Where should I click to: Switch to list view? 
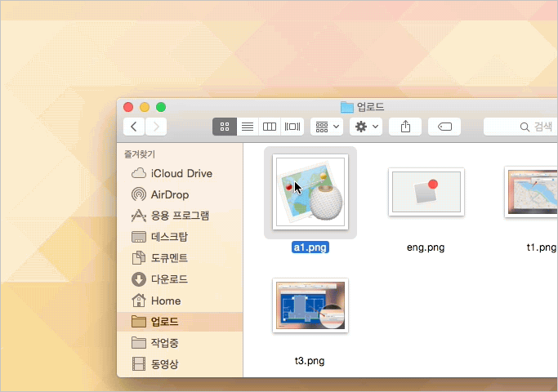click(248, 127)
